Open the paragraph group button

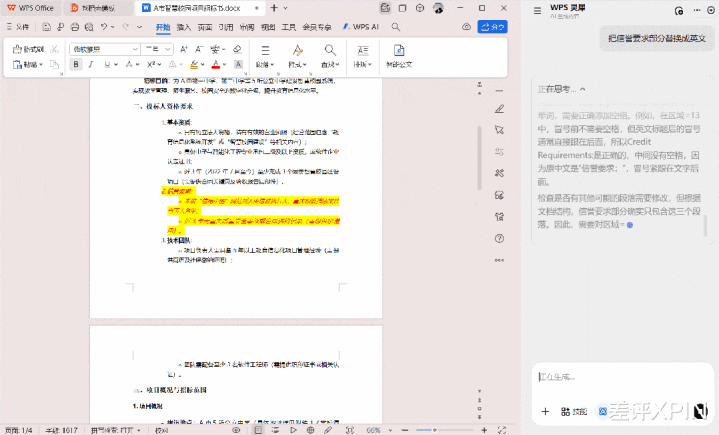tap(265, 56)
